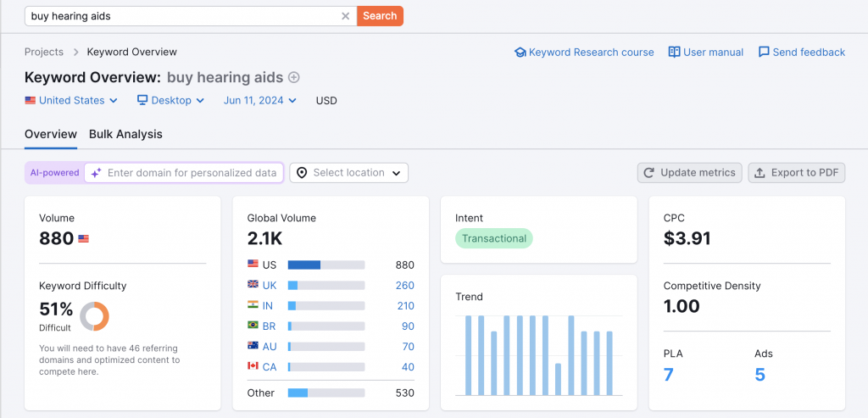Viewport: 868px width, 418px height.
Task: Click the UK flag icon
Action: pyautogui.click(x=253, y=284)
